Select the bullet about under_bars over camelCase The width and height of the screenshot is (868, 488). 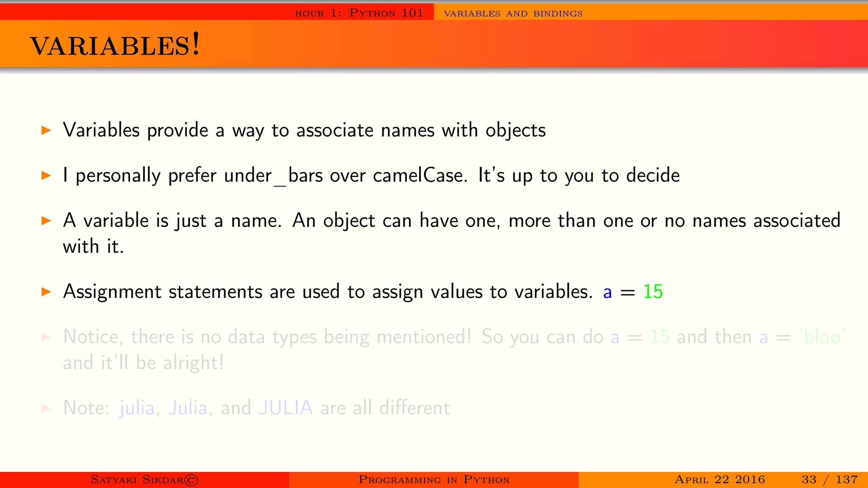pyautogui.click(x=371, y=175)
